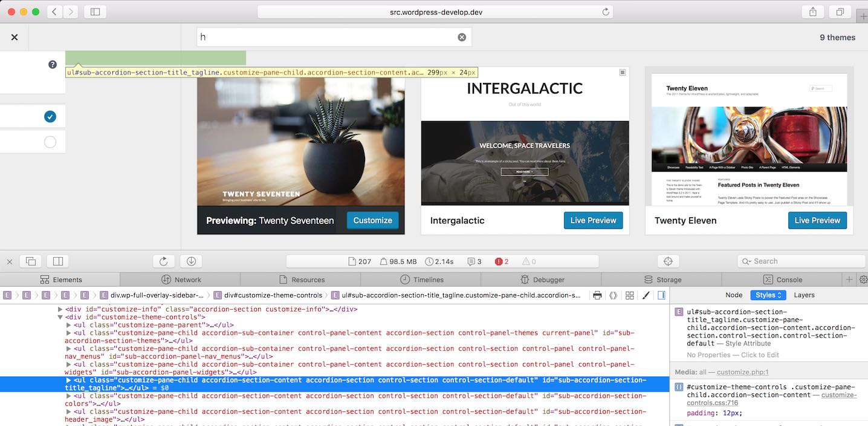
Task: Expand the sub-accordion-panel-nav_menus ul node
Action: tap(69, 349)
